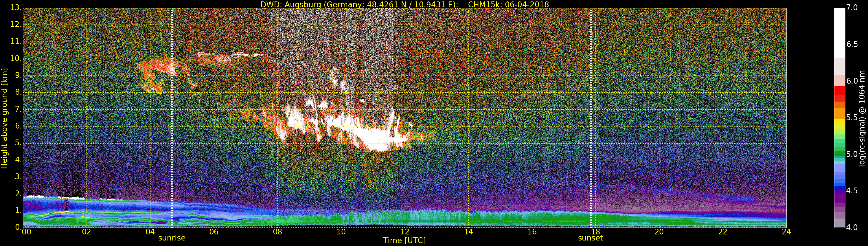868x246 pixels.
Task: Click the white dotted sunset marker line
Action: coord(591,118)
